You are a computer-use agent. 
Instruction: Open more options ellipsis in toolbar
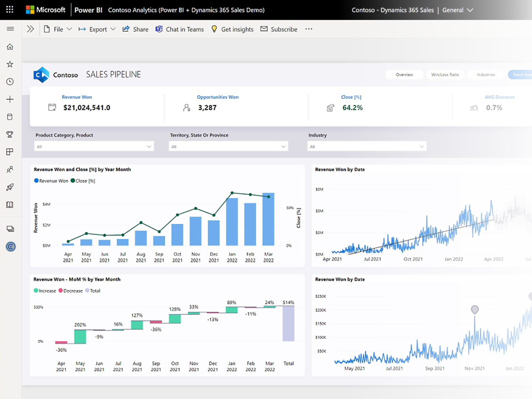(309, 29)
